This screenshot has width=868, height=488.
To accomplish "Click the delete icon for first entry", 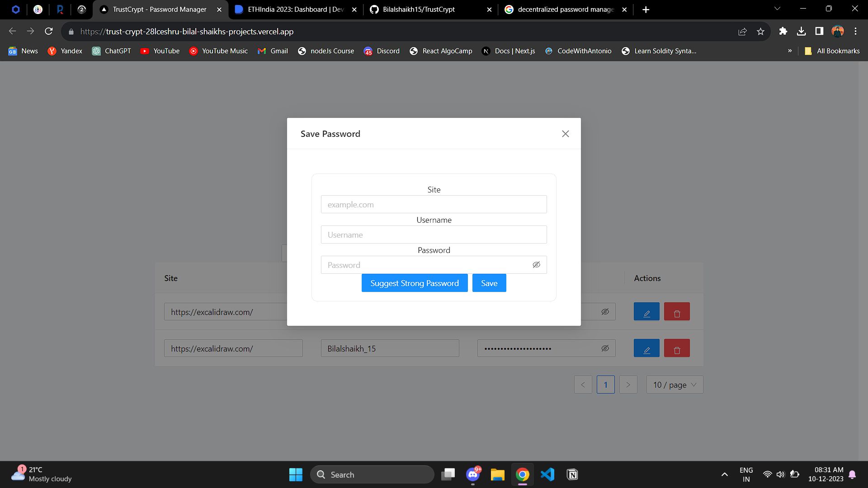I will 677,311.
